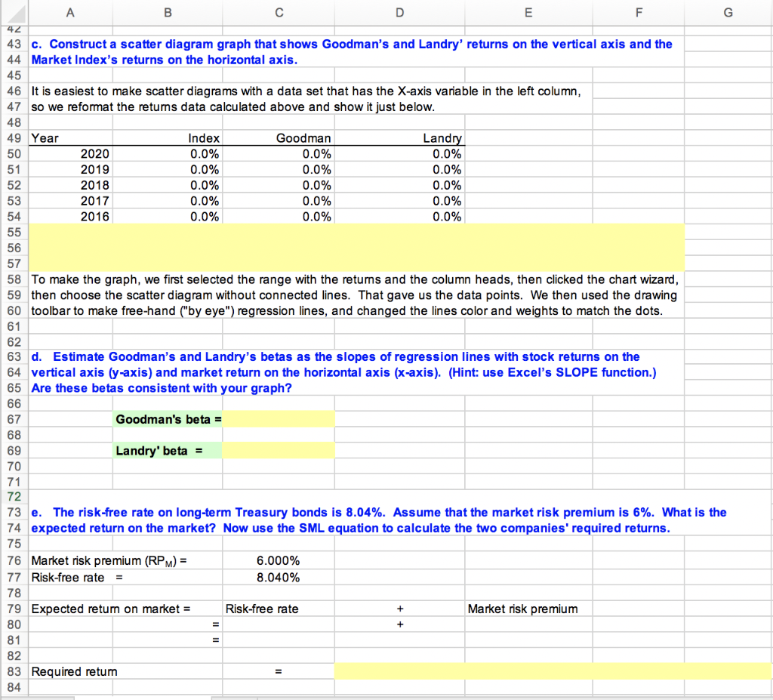
Task: Select column header G
Action: [728, 12]
